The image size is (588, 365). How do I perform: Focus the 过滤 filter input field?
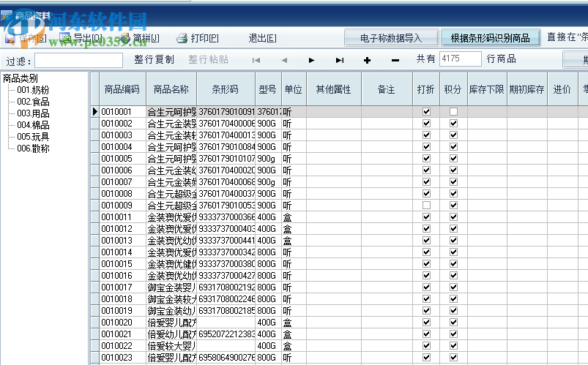(79, 60)
